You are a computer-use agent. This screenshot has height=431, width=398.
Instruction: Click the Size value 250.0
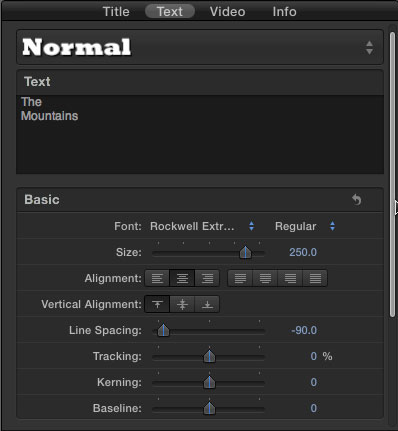click(303, 252)
